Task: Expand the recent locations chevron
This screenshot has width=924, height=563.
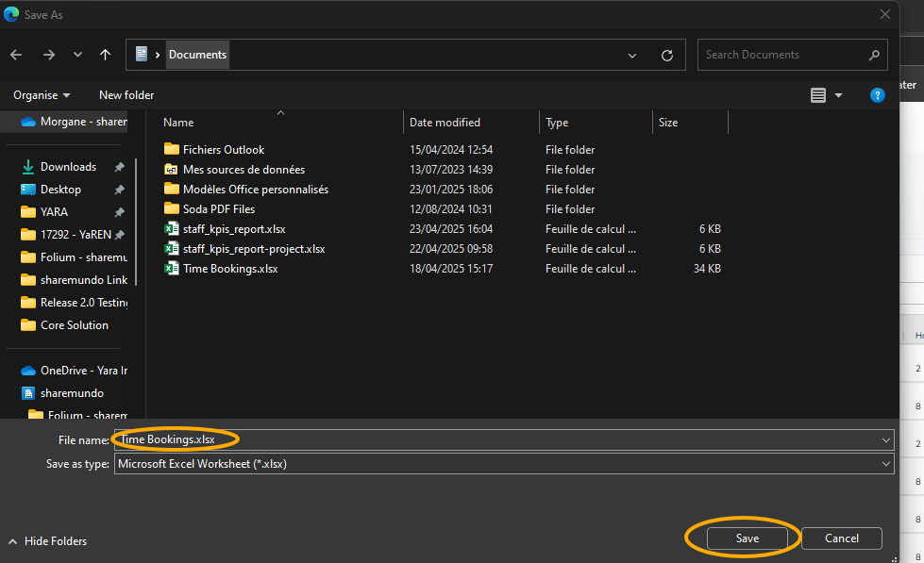Action: pyautogui.click(x=77, y=55)
